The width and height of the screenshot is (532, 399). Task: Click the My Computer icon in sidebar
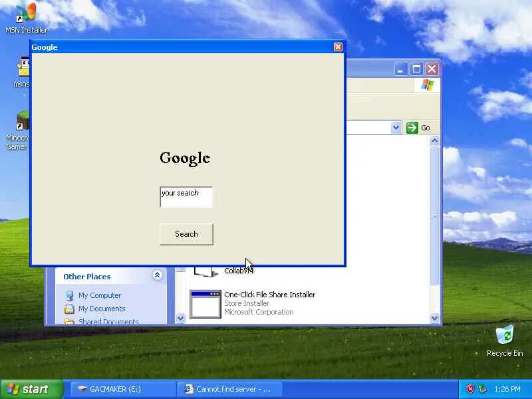click(x=70, y=295)
